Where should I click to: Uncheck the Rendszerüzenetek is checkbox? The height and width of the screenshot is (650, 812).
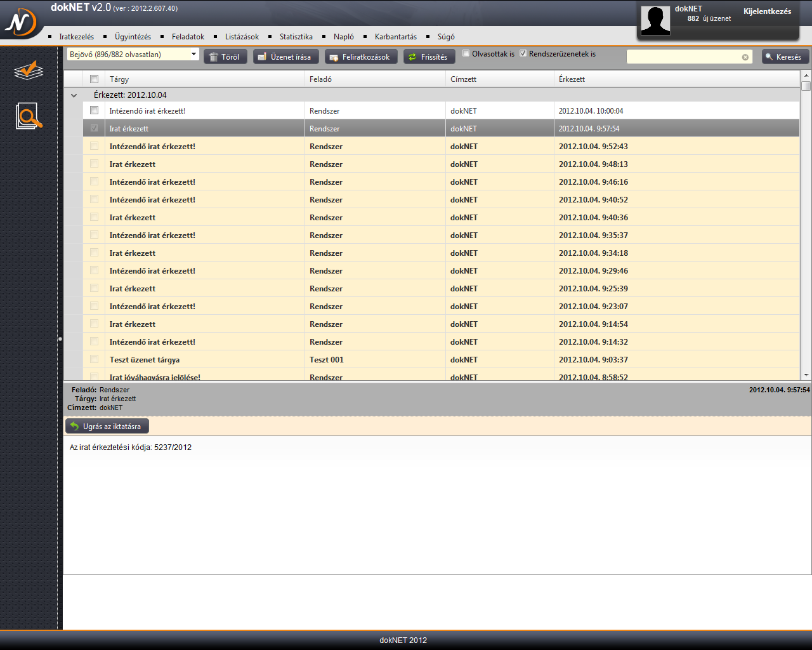click(523, 53)
